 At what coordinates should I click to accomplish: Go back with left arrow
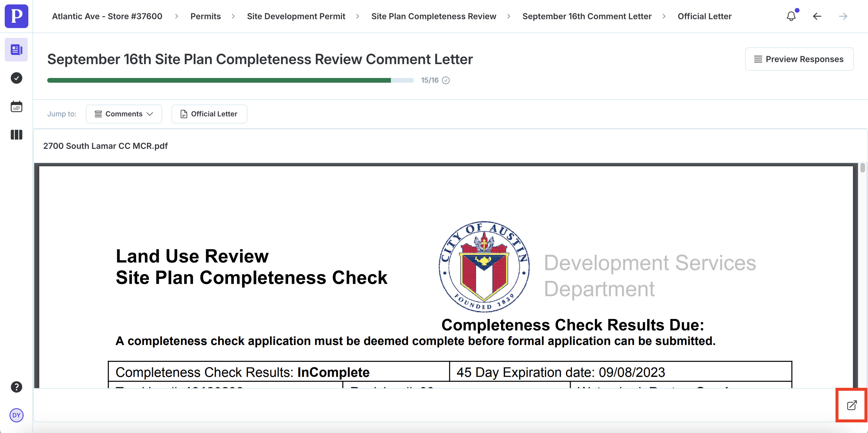pos(817,16)
